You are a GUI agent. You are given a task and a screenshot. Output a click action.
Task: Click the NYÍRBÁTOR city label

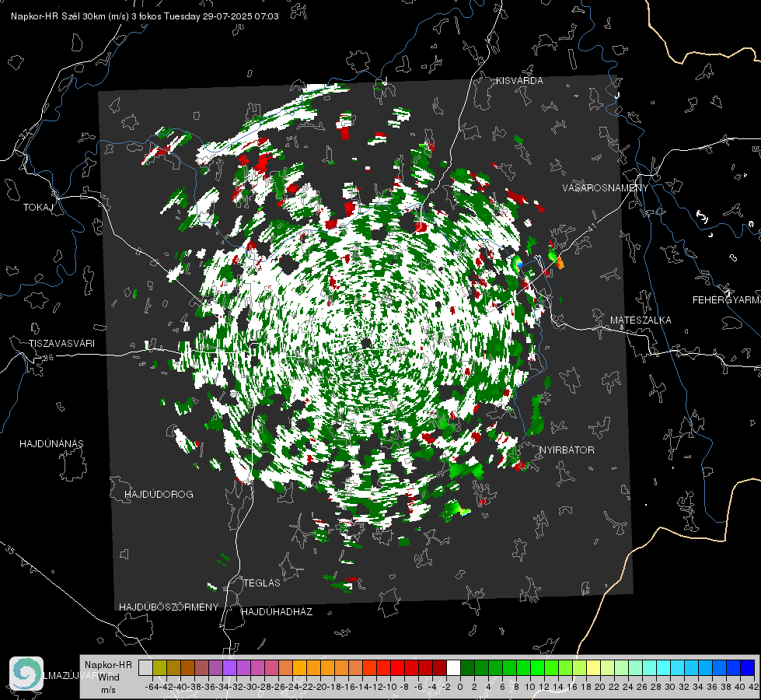click(567, 450)
